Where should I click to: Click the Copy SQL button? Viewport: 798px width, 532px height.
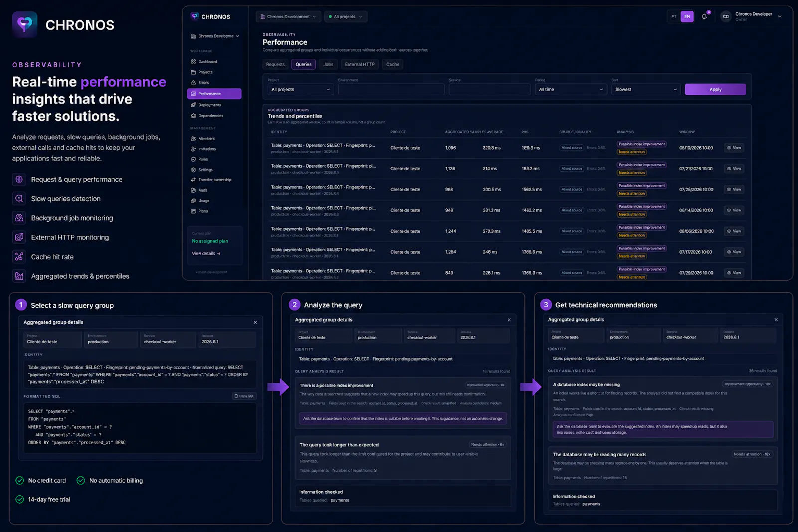pos(244,396)
